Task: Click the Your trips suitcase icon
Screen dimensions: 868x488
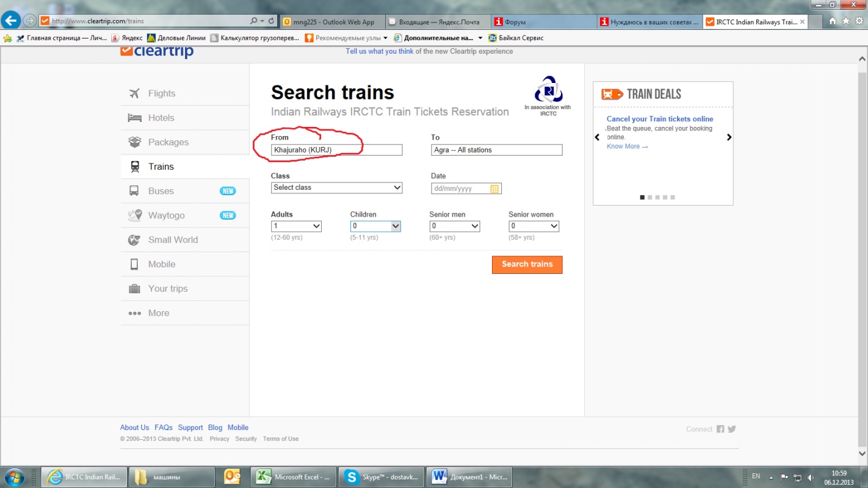Action: pyautogui.click(x=134, y=289)
